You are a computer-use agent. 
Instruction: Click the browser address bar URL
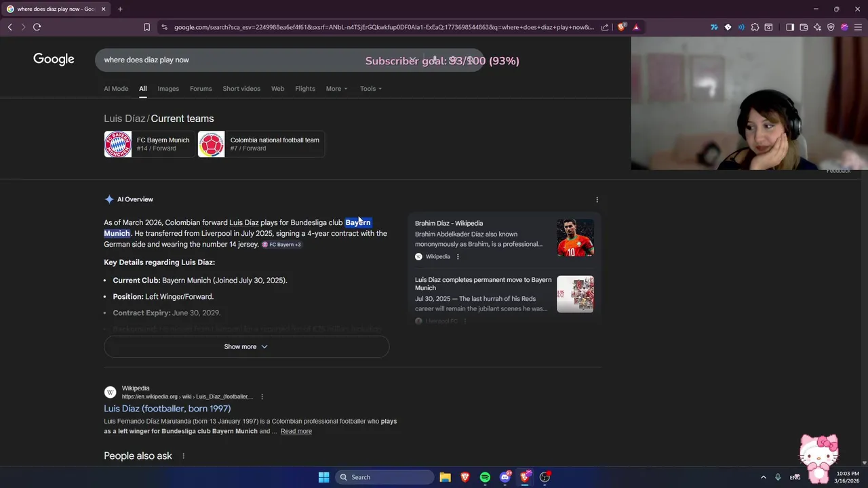point(384,27)
